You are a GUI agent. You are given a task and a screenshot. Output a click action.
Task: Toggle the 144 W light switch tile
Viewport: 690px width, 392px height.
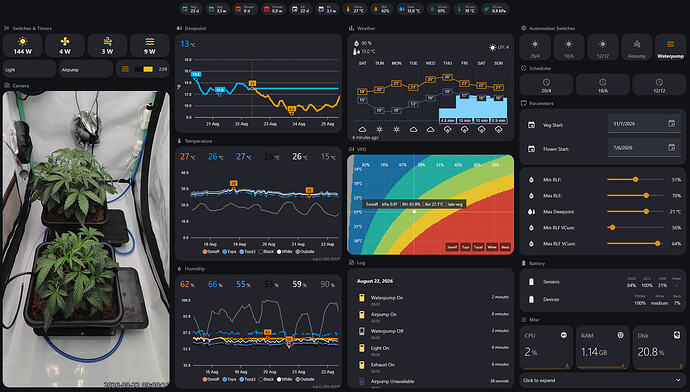(22, 46)
